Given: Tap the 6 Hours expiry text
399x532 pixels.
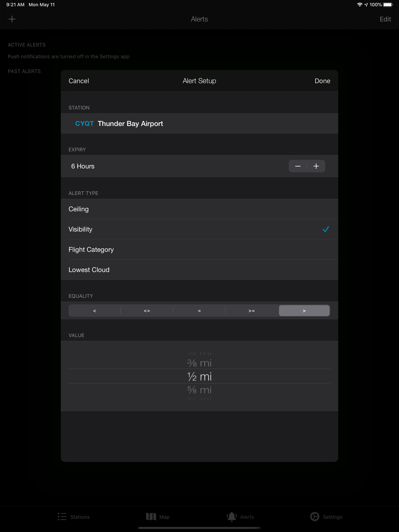Looking at the screenshot, I should point(83,166).
